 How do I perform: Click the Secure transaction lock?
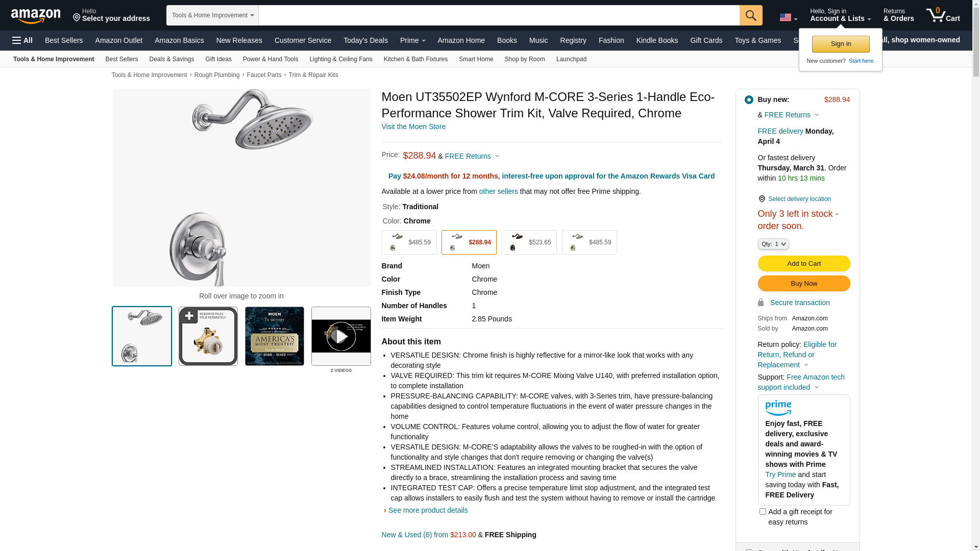click(761, 303)
